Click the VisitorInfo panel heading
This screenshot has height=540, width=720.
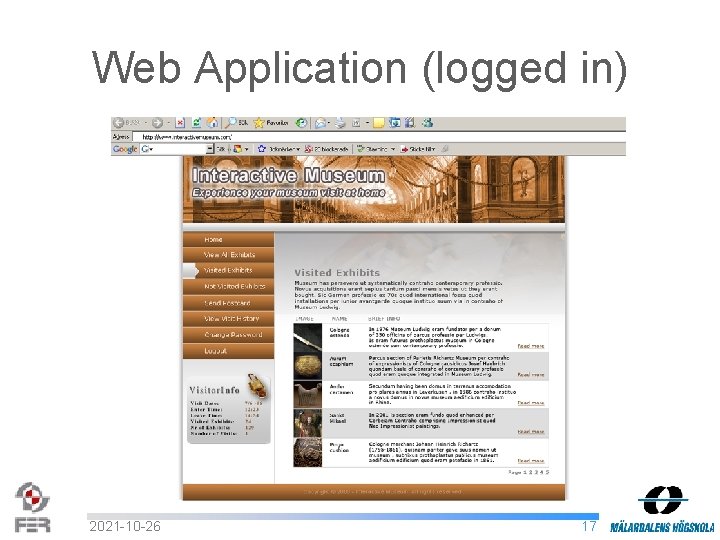click(214, 390)
